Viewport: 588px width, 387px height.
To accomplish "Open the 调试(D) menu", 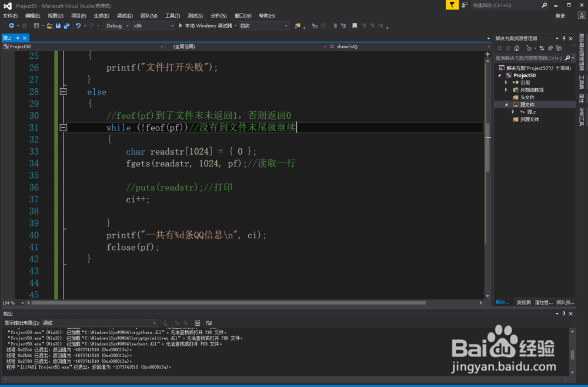I will (x=125, y=16).
